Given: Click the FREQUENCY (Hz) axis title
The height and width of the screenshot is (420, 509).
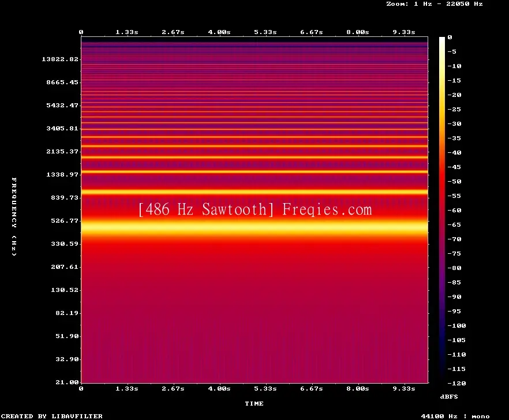Looking at the screenshot, I should [x=14, y=216].
